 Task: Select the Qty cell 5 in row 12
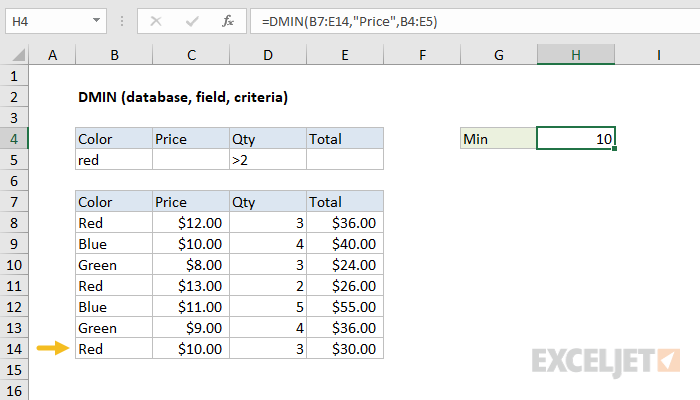pyautogui.click(x=268, y=307)
